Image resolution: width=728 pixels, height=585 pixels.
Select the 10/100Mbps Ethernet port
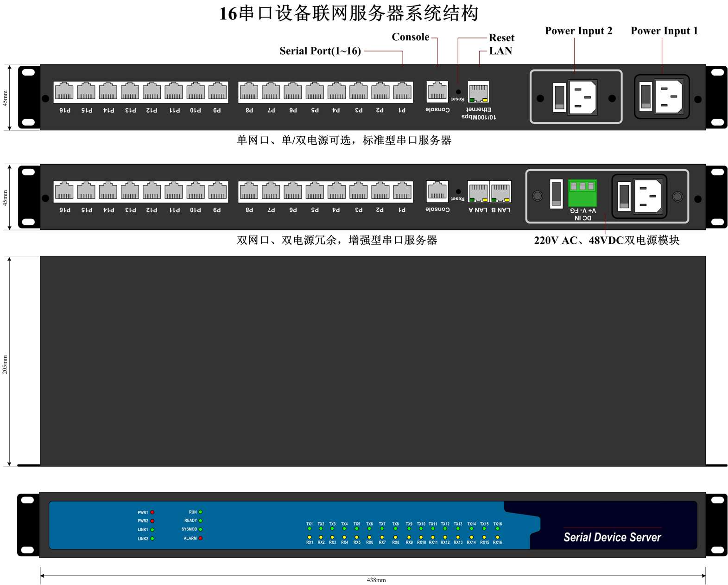[478, 92]
